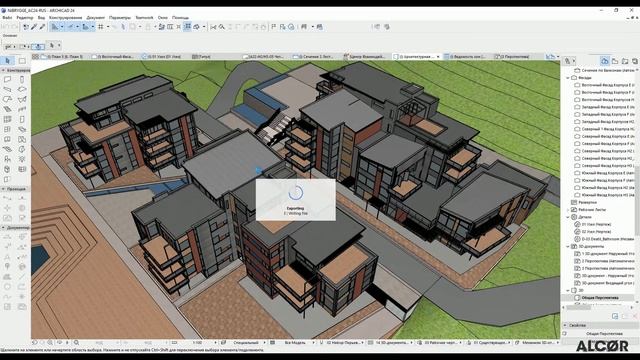Open the Navigator project chooser dropdown
The width and height of the screenshot is (640, 360).
(x=569, y=61)
